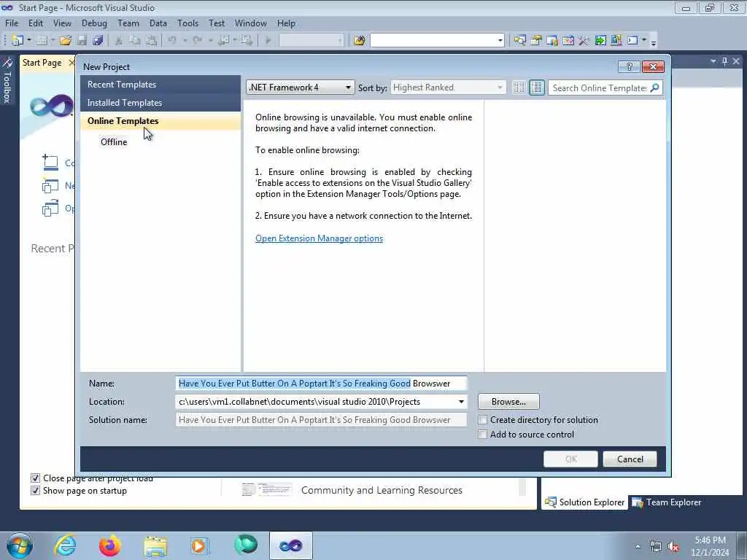747x560 pixels.
Task: Click the Command Window toolbar icon
Action: pyautogui.click(x=632, y=41)
